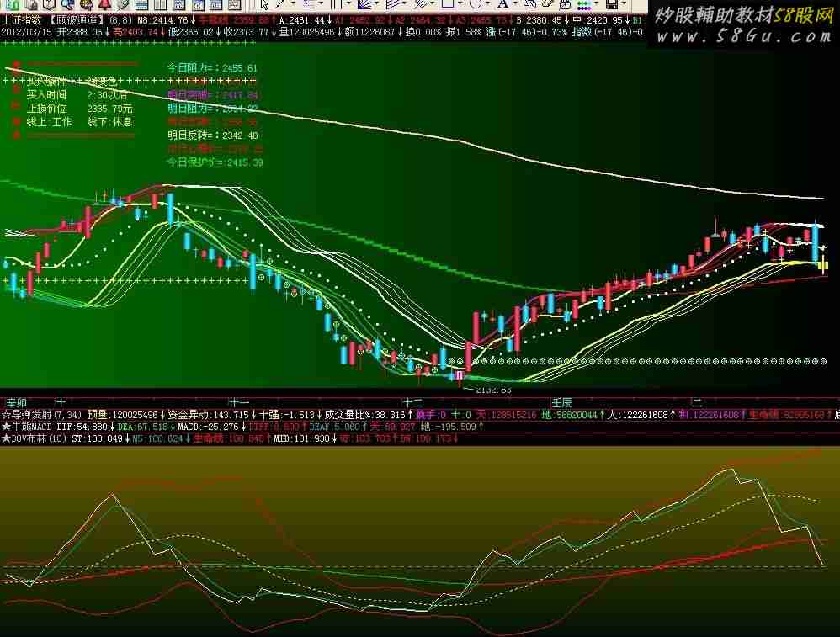Click the fan lines drawing tool

click(x=364, y=3)
